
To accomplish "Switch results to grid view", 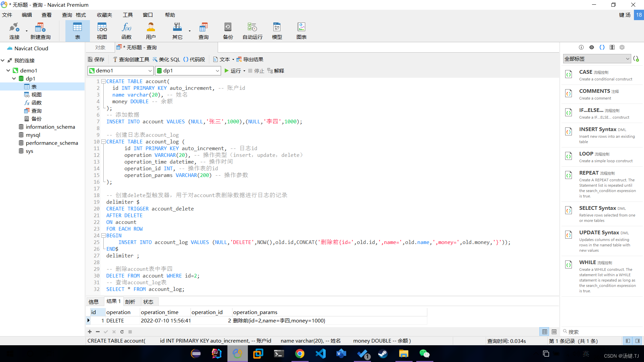I will 545,331.
